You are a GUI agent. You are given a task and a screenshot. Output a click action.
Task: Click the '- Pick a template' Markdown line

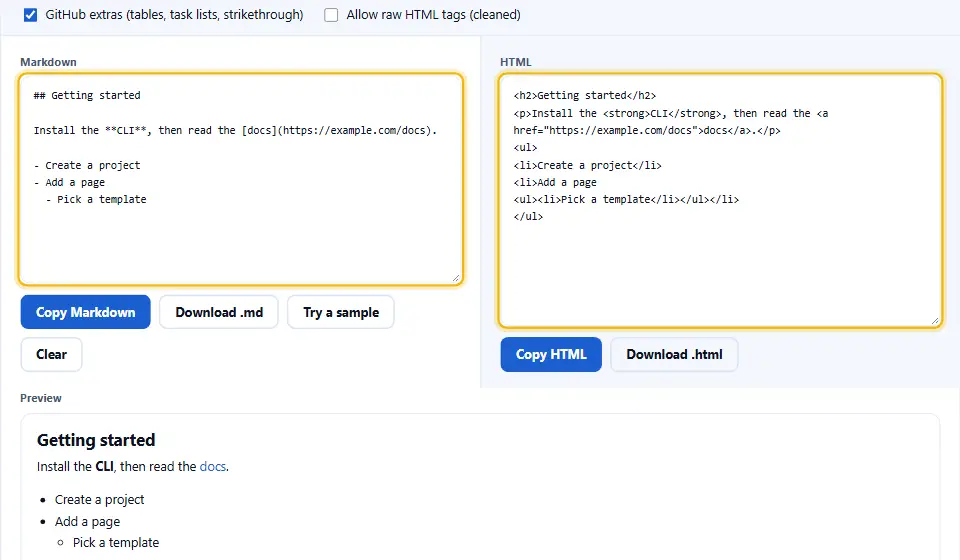(x=96, y=200)
